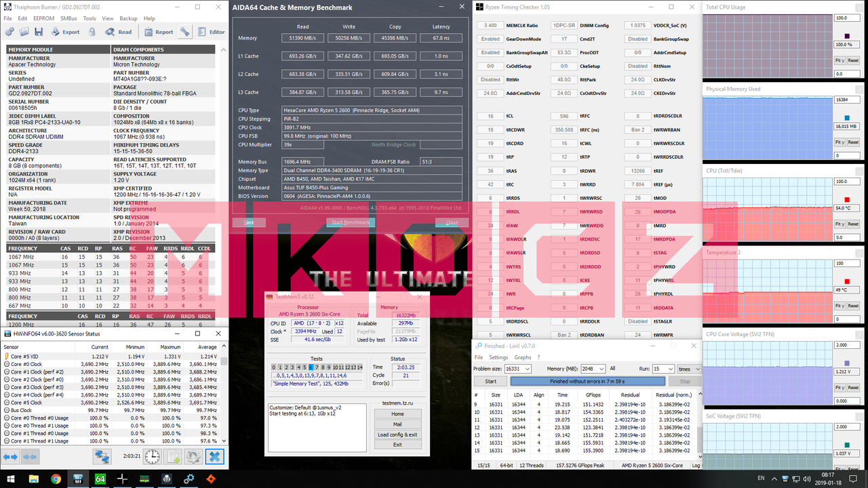Click LinX results table scrollbar
The image size is (868, 488).
700,427
